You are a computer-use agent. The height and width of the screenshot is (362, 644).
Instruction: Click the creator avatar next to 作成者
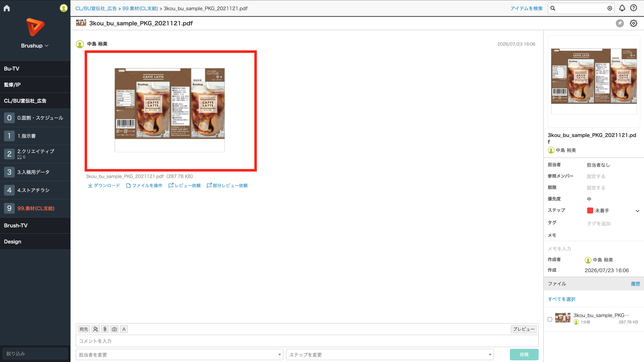(588, 260)
